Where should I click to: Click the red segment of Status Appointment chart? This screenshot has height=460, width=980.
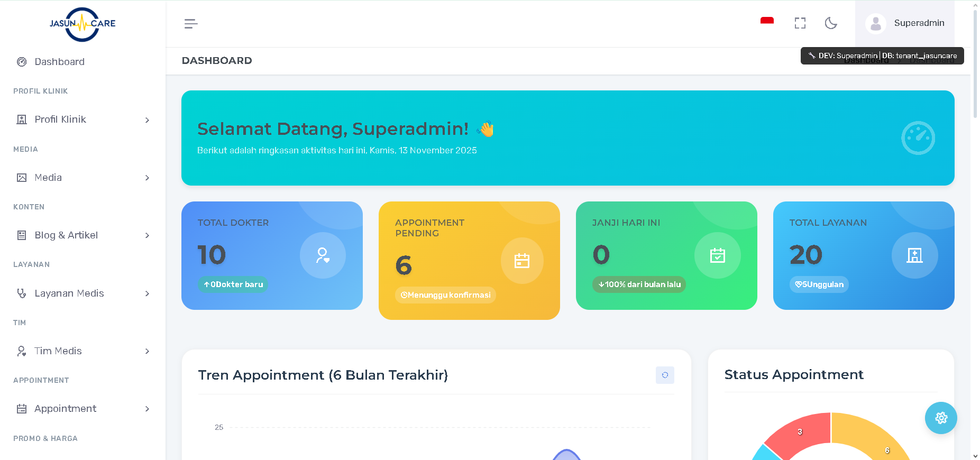pos(799,434)
